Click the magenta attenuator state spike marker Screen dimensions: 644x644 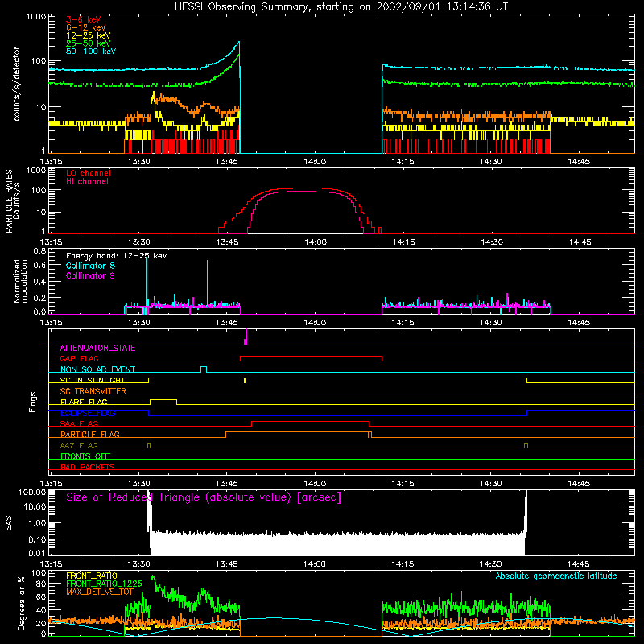point(246,336)
